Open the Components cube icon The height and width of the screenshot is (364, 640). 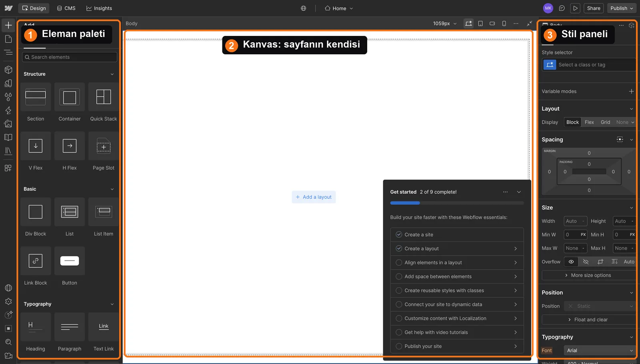point(8,70)
